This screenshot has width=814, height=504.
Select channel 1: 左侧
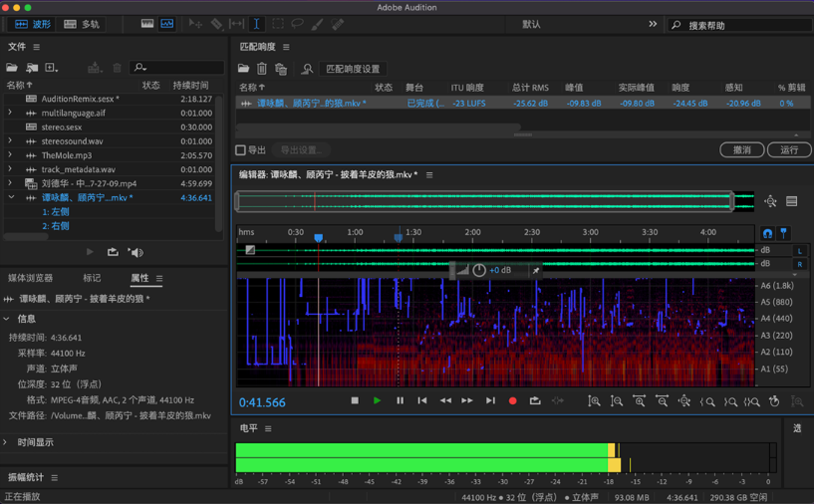pyautogui.click(x=56, y=212)
